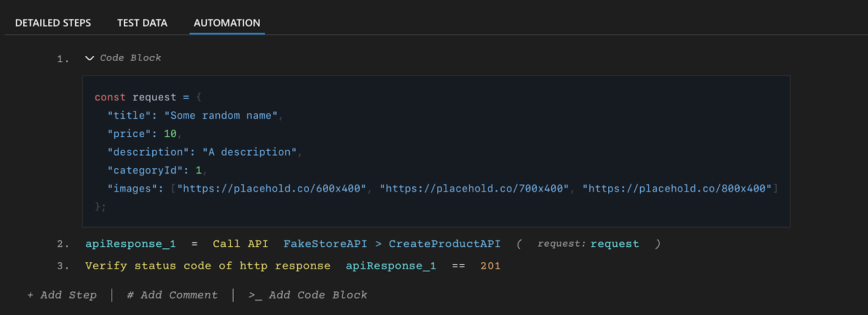Click the 600x400 placeholder image URL
The height and width of the screenshot is (315, 868).
point(271,189)
